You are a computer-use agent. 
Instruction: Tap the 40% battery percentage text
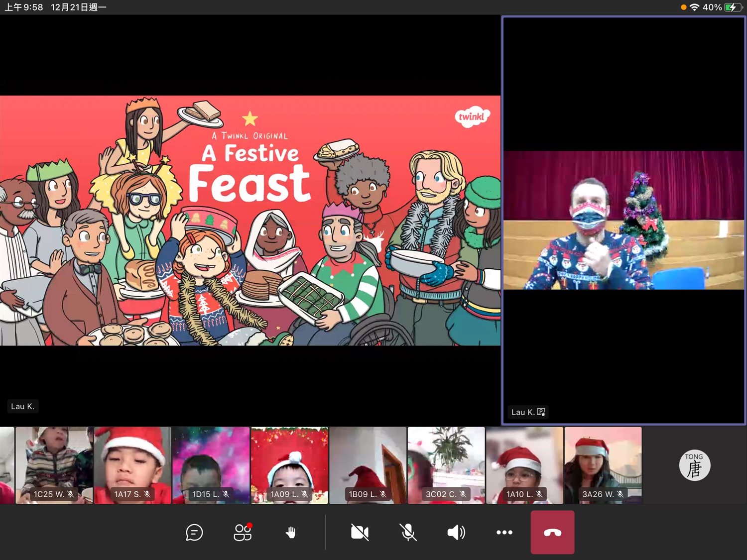[x=712, y=7]
